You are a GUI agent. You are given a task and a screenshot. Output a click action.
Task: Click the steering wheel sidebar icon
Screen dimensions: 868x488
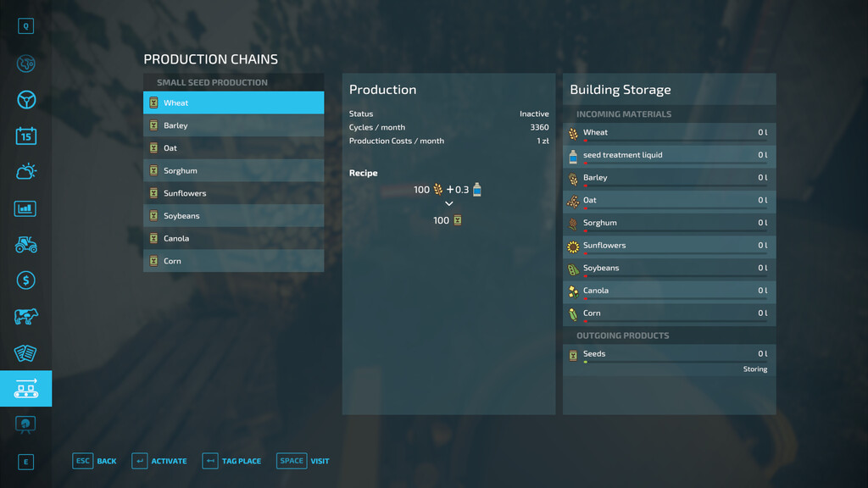25,100
